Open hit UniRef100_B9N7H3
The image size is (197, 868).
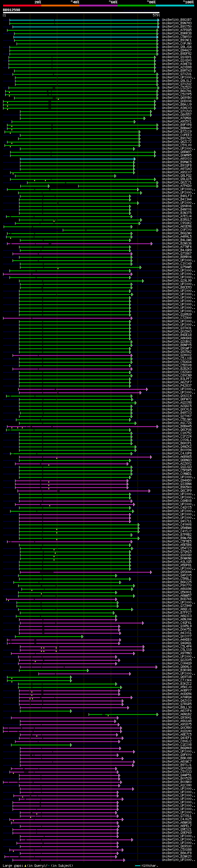coord(177,23)
